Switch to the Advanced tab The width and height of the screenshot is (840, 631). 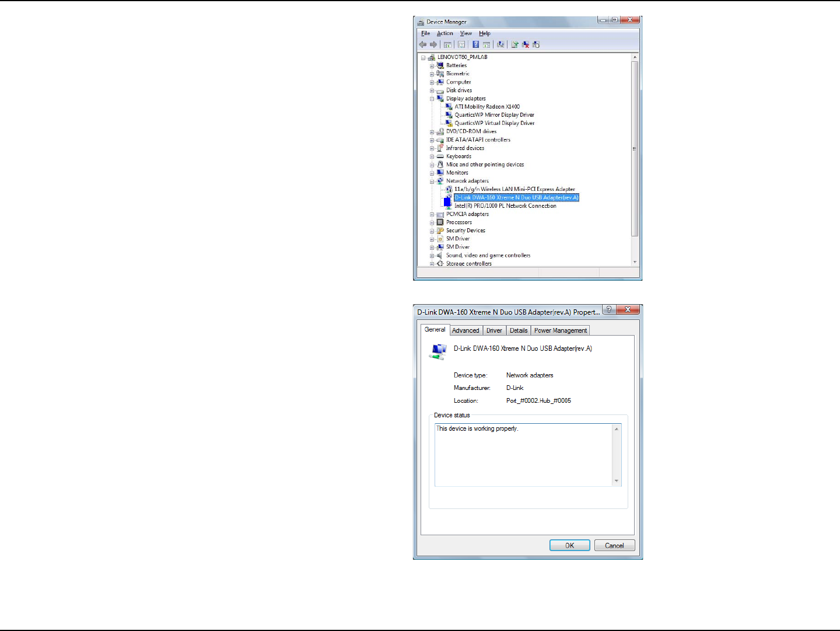click(466, 330)
